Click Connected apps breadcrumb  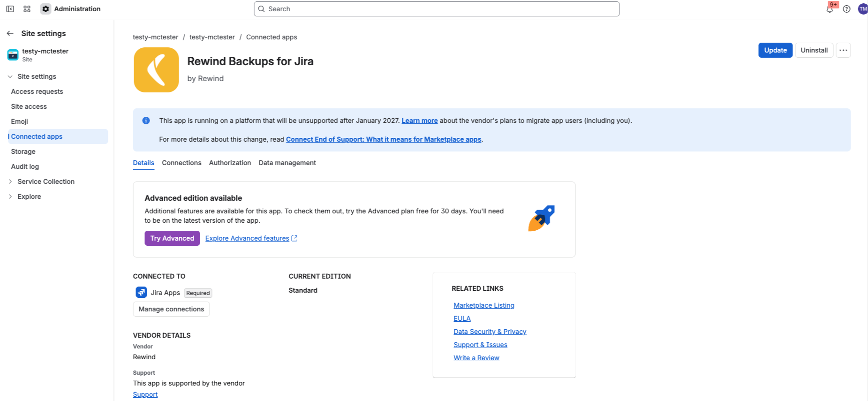coord(272,37)
